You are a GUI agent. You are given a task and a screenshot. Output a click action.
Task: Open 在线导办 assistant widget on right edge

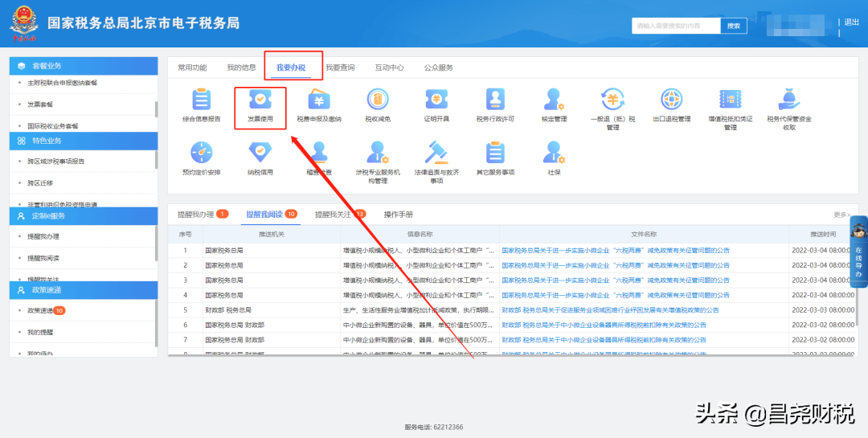858,253
